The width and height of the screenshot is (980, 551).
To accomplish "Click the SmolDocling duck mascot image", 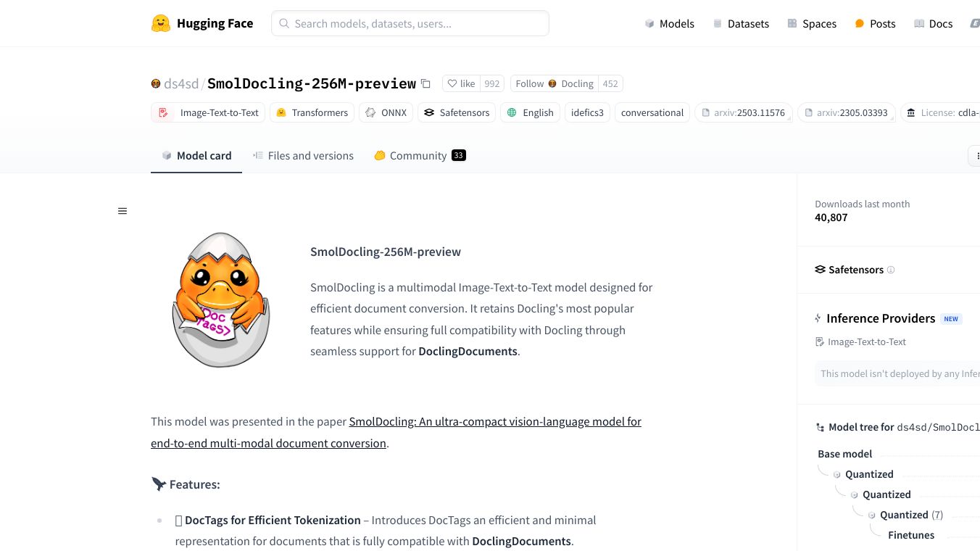I will click(x=220, y=300).
